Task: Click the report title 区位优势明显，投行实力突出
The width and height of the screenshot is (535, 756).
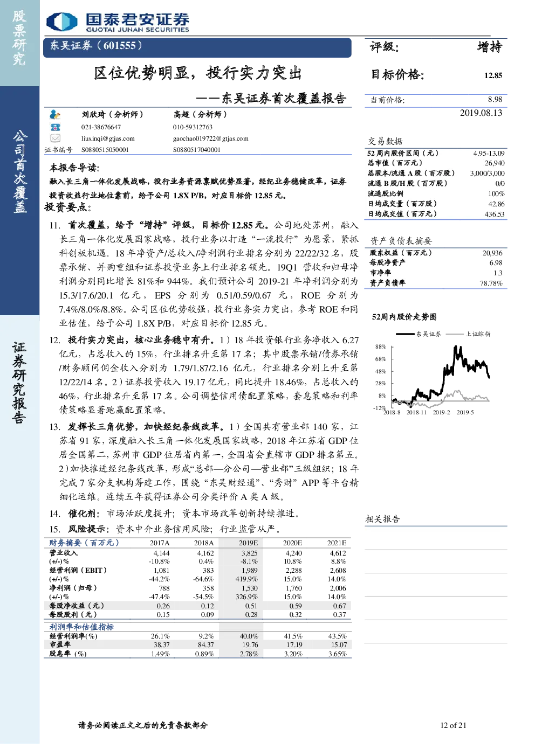Action: [197, 73]
